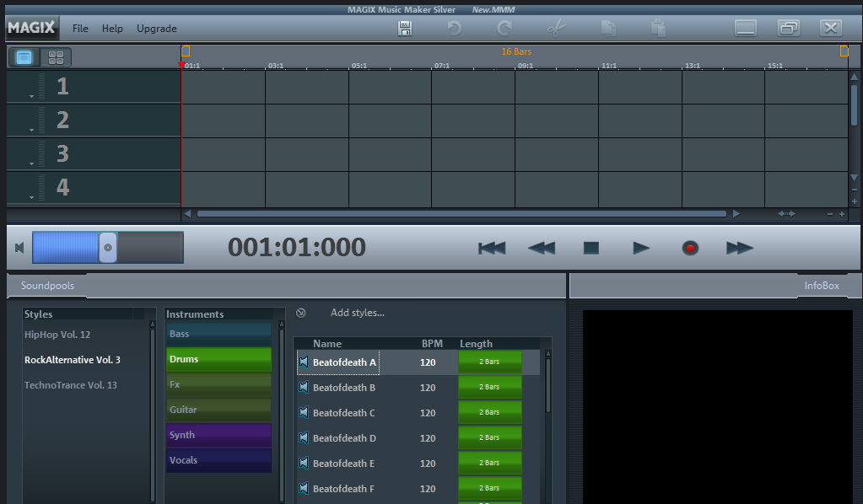Switch to grid overview mode icon
Viewport: 863px width, 504px height.
click(x=57, y=57)
